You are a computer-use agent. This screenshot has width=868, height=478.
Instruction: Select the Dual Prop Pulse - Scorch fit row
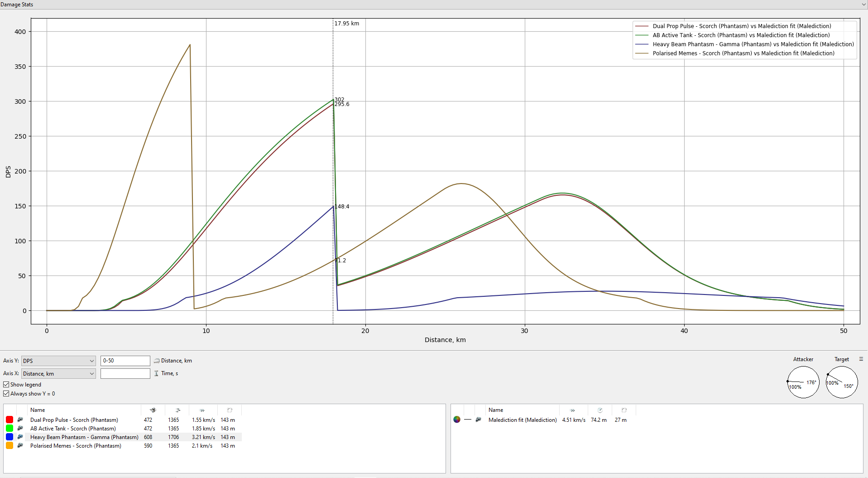click(74, 420)
